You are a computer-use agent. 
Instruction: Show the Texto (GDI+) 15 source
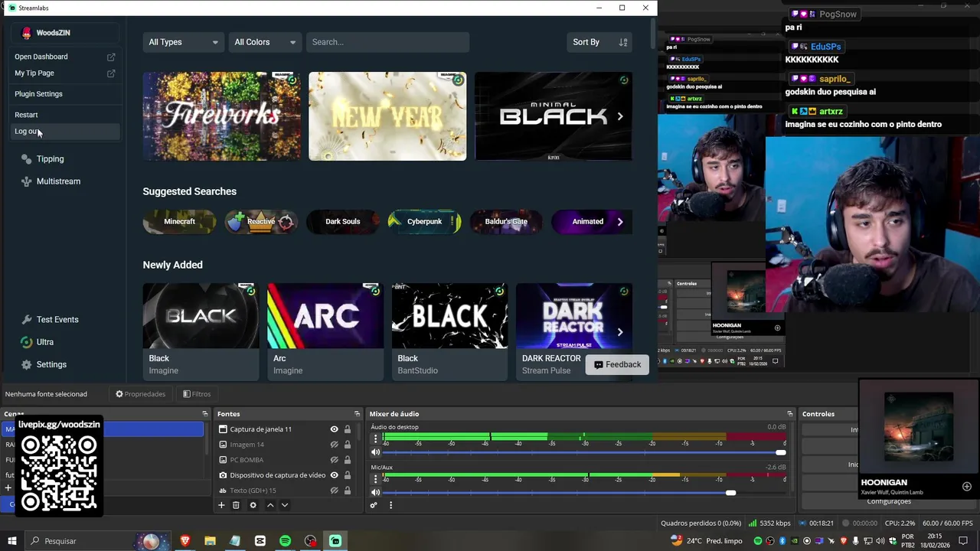click(334, 491)
